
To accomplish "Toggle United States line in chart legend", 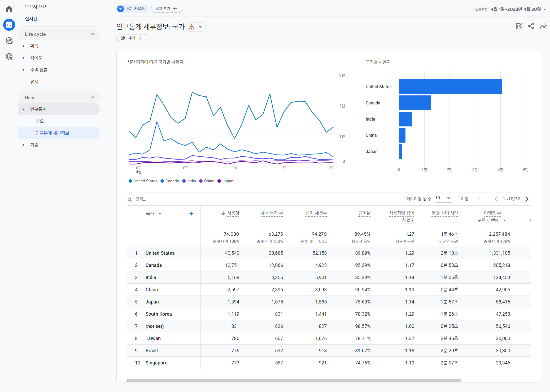I will (143, 181).
